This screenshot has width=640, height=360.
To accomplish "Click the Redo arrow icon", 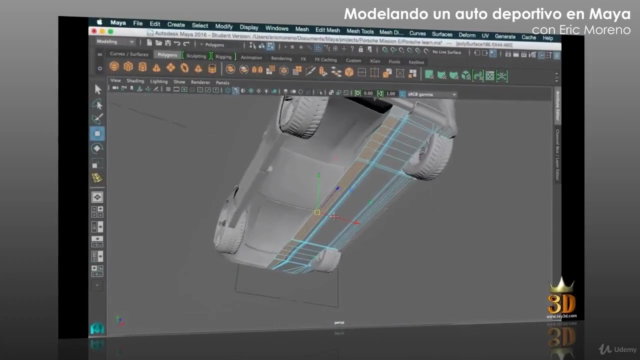I will [187, 44].
